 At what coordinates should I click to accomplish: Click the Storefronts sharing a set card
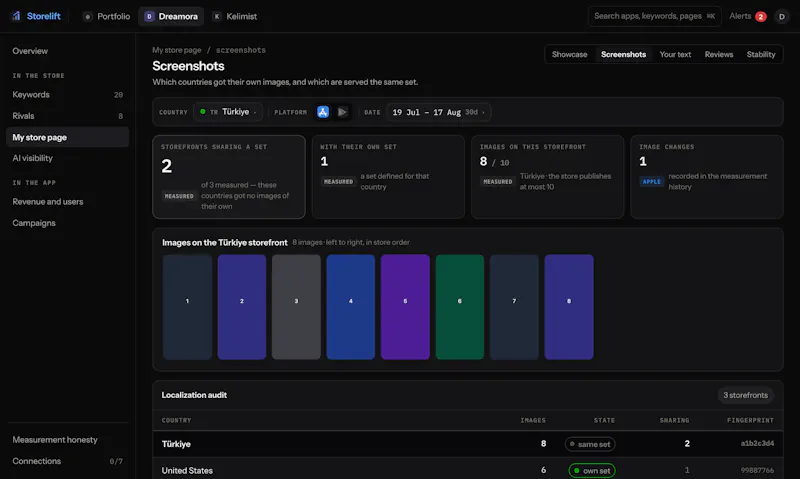pyautogui.click(x=229, y=177)
